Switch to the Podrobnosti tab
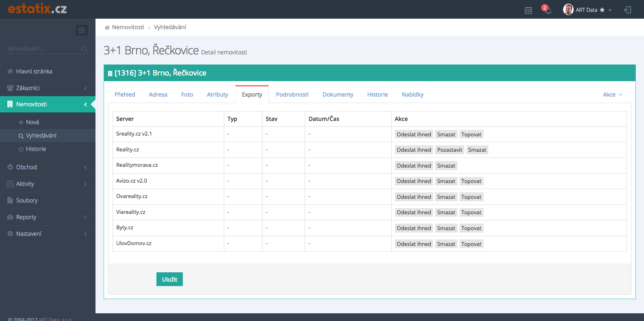 click(x=292, y=95)
